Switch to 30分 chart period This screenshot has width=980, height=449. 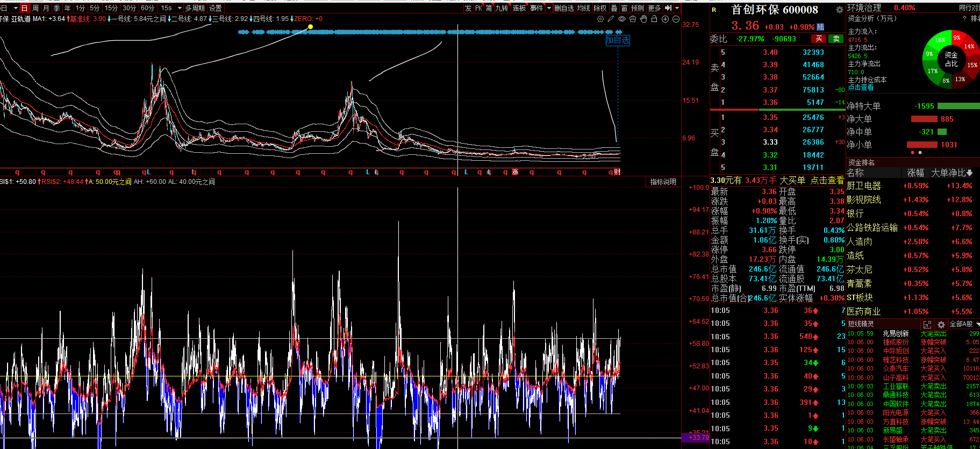pos(129,8)
